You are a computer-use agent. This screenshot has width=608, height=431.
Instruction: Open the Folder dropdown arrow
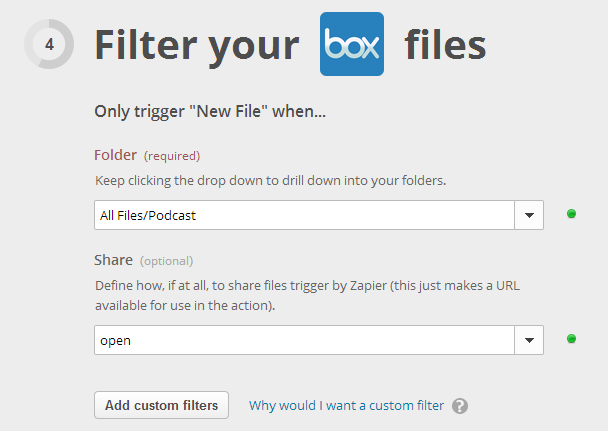tap(529, 215)
